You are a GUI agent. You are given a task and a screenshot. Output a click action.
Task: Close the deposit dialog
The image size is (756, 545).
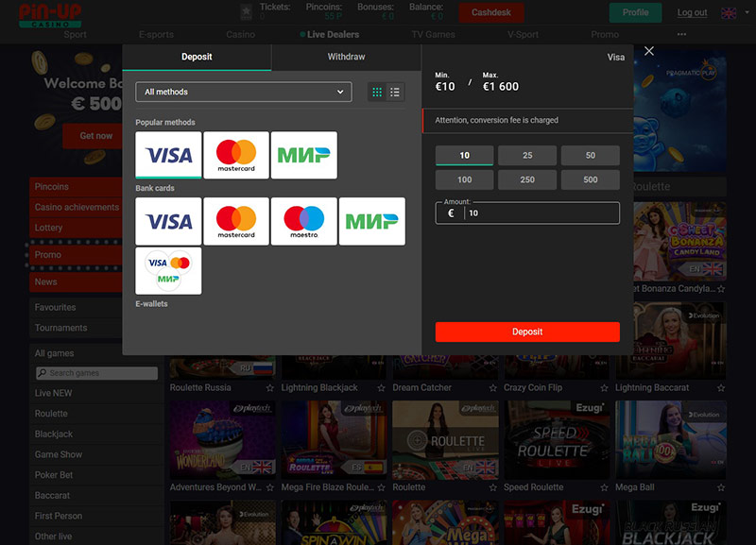pyautogui.click(x=649, y=51)
